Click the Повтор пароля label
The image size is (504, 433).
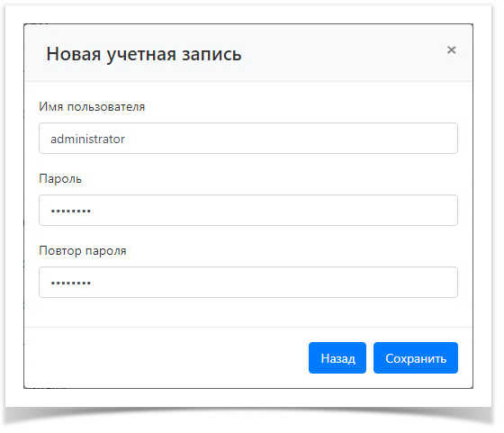point(83,251)
